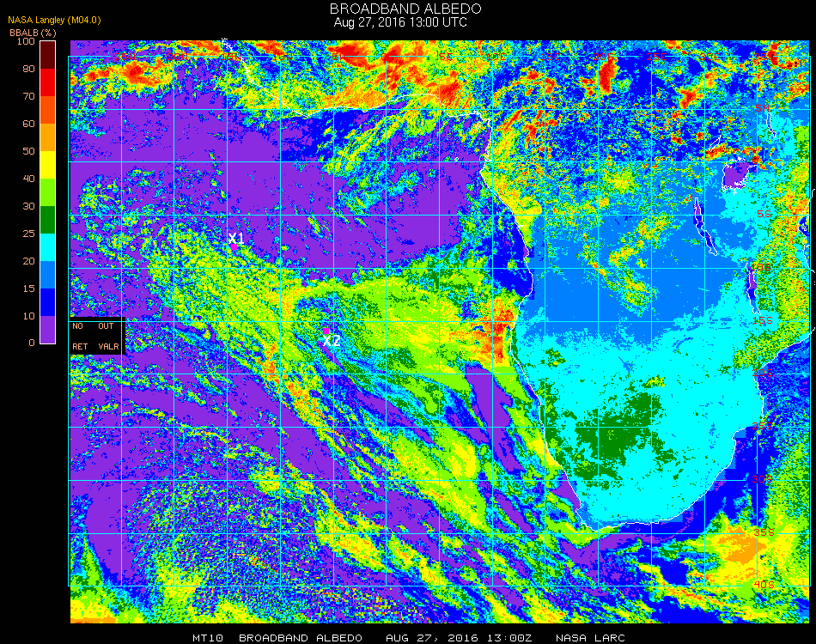Viewport: 816px width, 644px height.
Task: Click the legend value 15
Action: 28,289
